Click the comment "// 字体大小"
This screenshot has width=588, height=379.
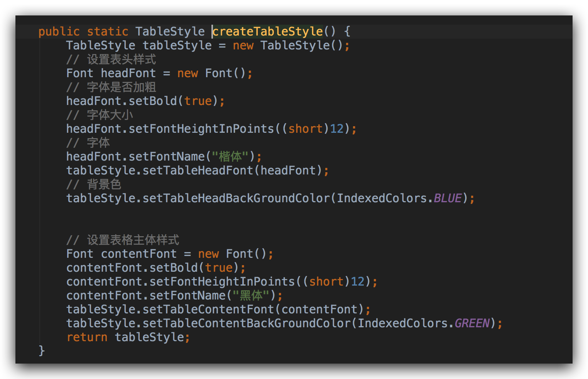100,115
